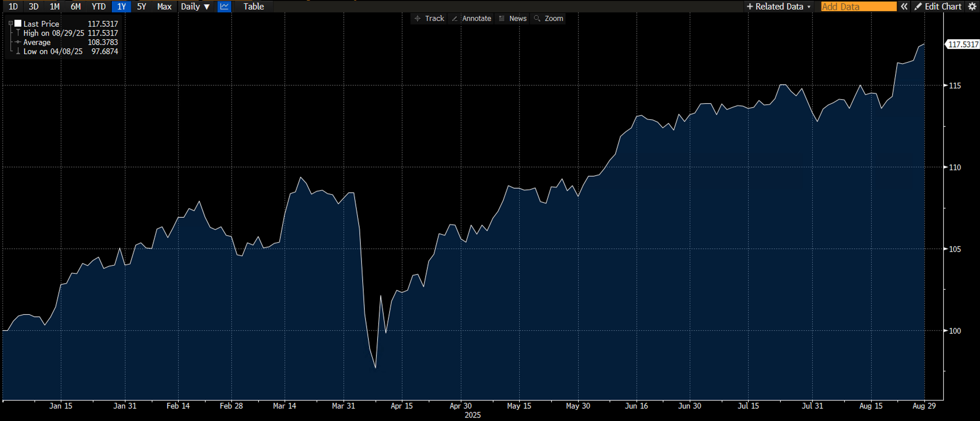This screenshot has width=980, height=421.
Task: Click the Last Price white color swatch
Action: click(18, 23)
